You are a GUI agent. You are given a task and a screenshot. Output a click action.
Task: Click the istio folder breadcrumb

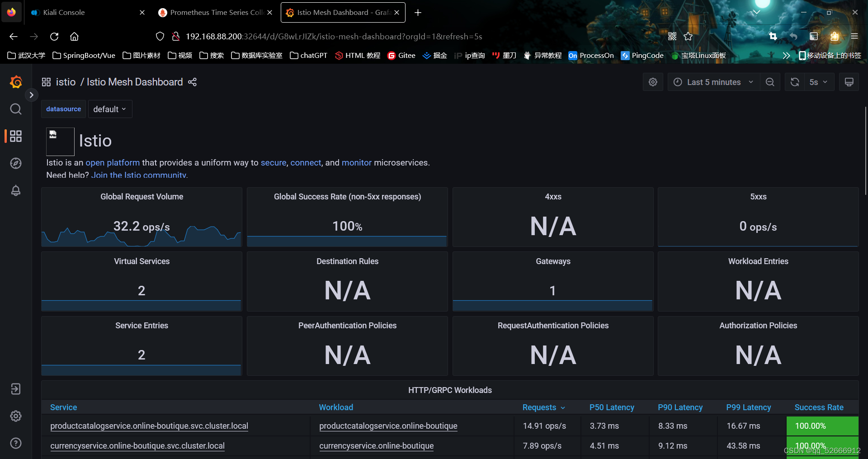tap(66, 82)
